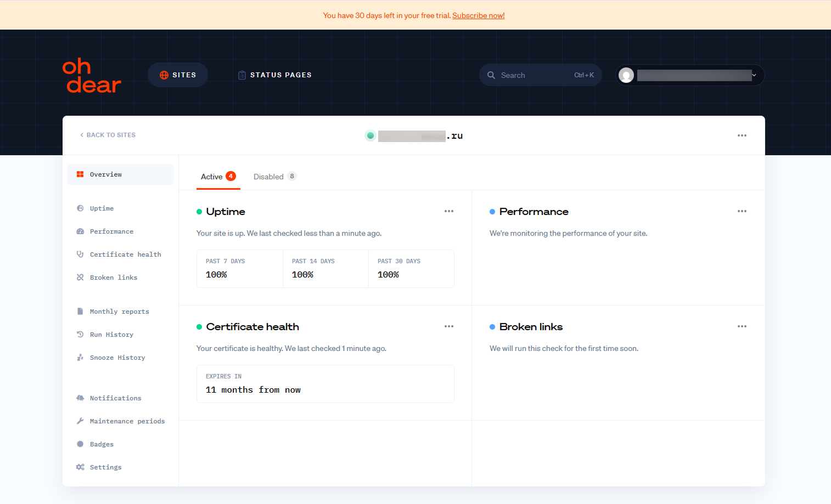
Task: Go back to sites list
Action: click(108, 135)
